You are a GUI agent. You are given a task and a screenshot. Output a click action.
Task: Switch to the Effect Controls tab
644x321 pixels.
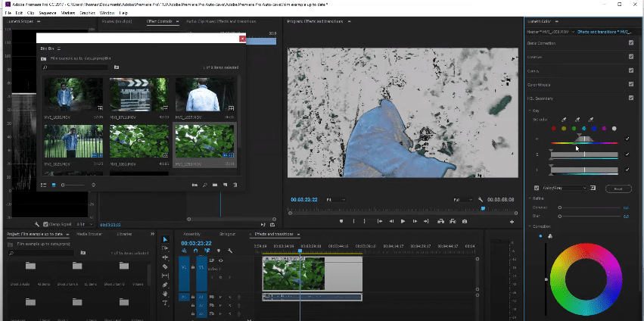[160, 21]
